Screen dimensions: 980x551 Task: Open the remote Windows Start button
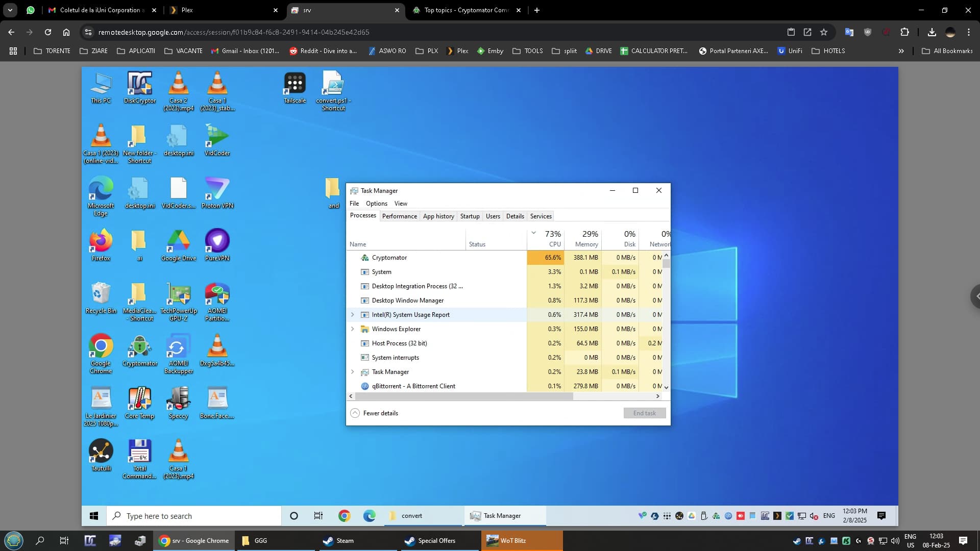pos(94,516)
